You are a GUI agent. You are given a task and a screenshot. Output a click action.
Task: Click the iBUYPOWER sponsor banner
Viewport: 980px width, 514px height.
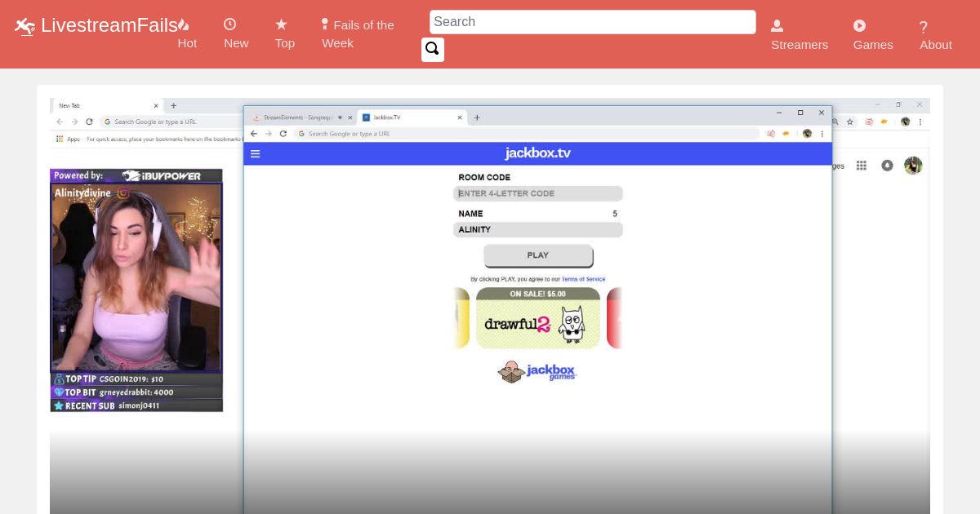[x=136, y=175]
